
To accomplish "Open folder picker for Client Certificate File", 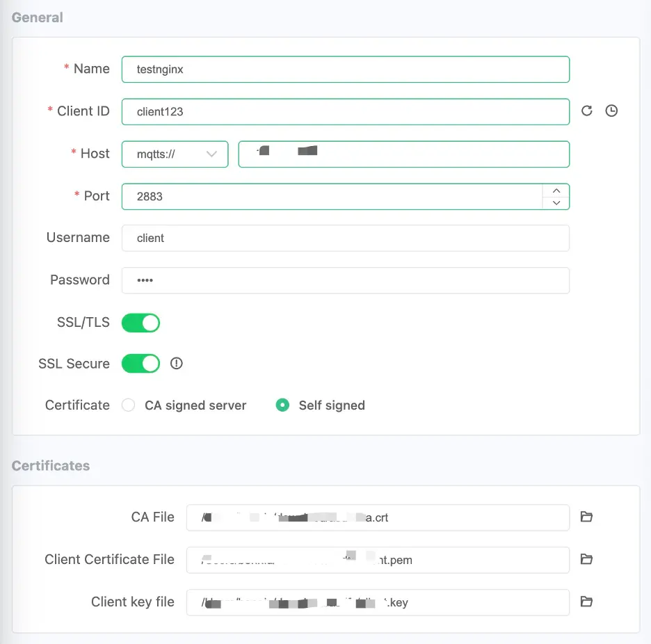I will click(586, 559).
